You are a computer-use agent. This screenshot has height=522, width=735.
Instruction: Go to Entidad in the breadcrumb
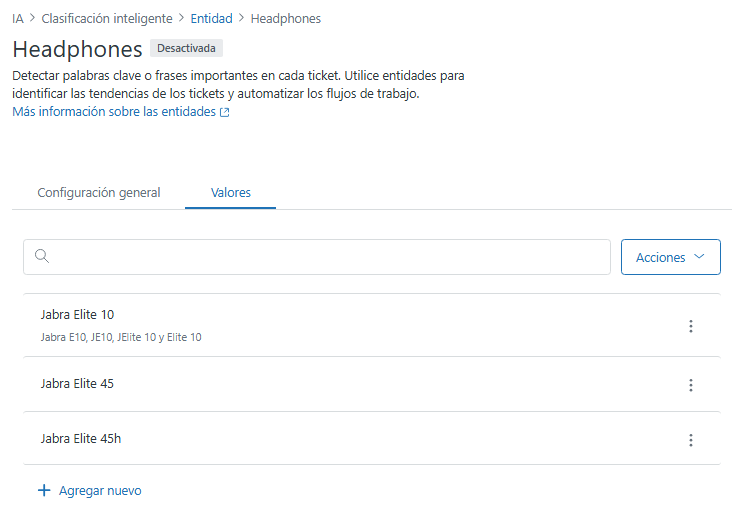tap(211, 19)
